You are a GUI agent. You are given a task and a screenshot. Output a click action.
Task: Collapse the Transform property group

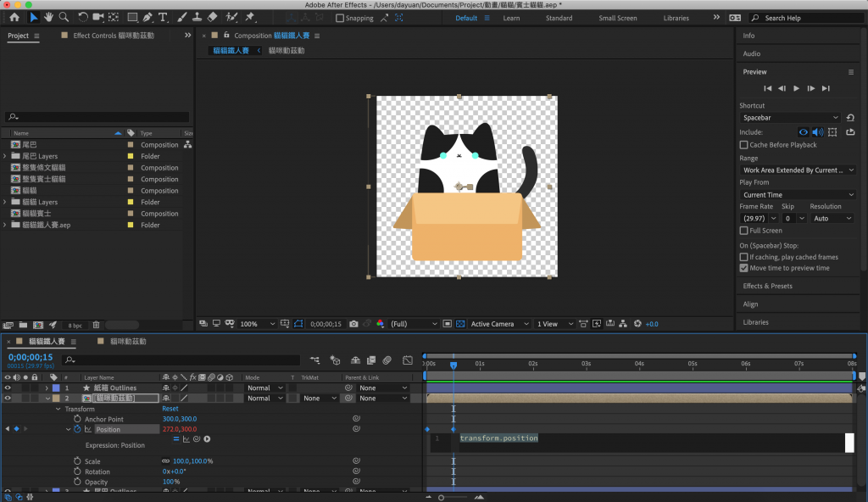[x=58, y=409]
